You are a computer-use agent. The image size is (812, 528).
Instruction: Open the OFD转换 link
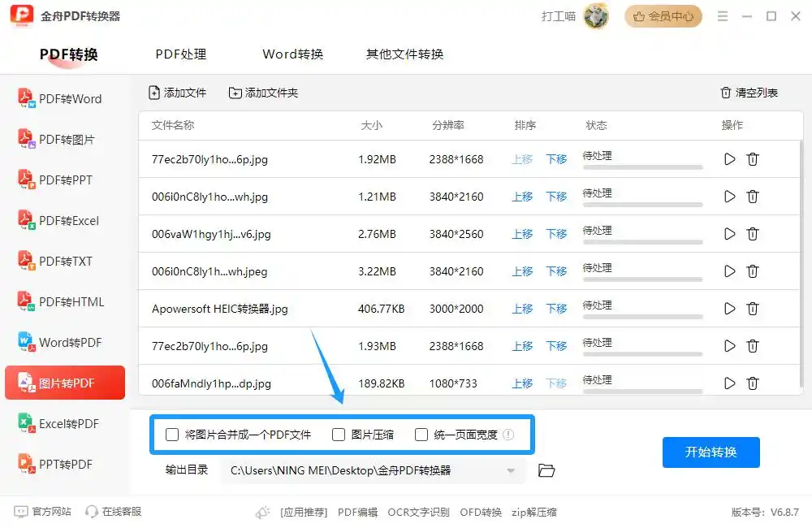[481, 512]
